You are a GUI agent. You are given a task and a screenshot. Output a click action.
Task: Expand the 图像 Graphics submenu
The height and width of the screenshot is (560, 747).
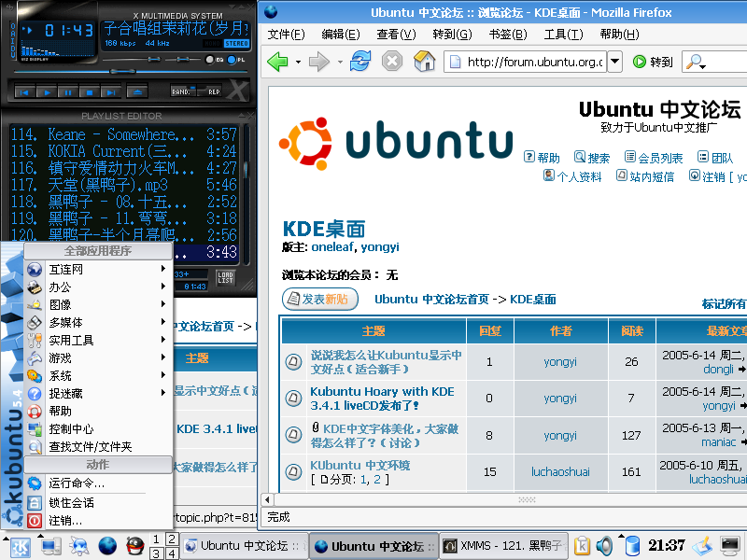pos(98,304)
